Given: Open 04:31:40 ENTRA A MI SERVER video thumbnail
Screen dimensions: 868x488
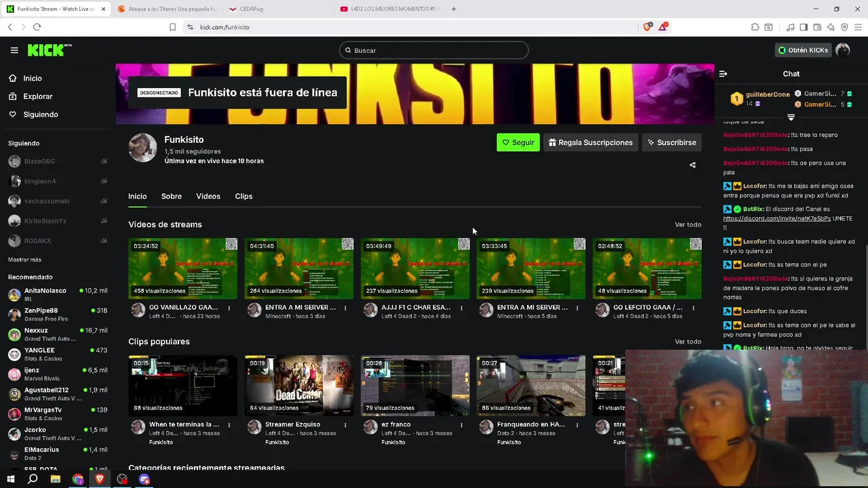Looking at the screenshot, I should tap(299, 268).
